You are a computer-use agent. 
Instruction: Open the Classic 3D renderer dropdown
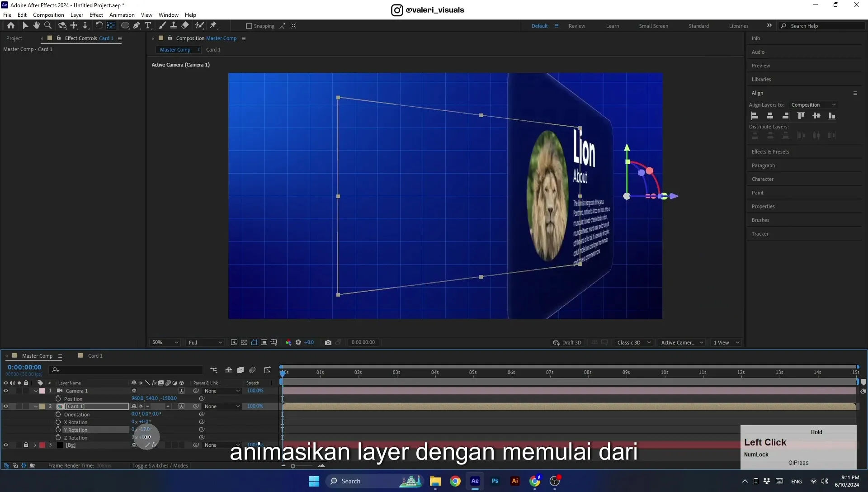click(x=634, y=342)
